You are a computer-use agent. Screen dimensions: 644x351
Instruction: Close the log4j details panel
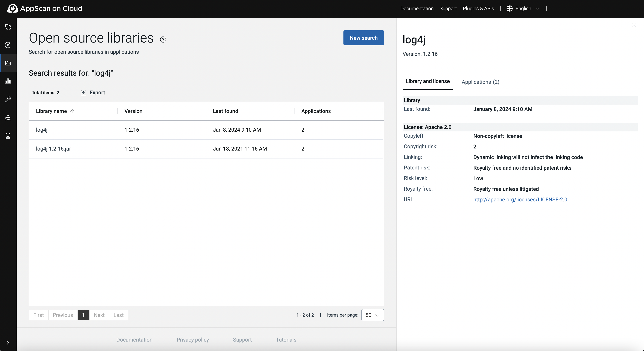[634, 25]
